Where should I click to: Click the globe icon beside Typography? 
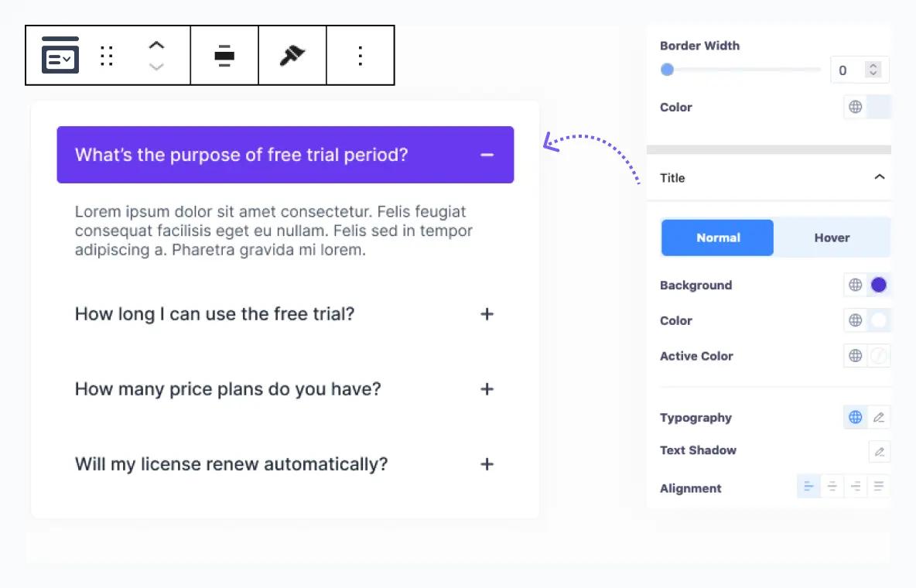pyautogui.click(x=855, y=418)
